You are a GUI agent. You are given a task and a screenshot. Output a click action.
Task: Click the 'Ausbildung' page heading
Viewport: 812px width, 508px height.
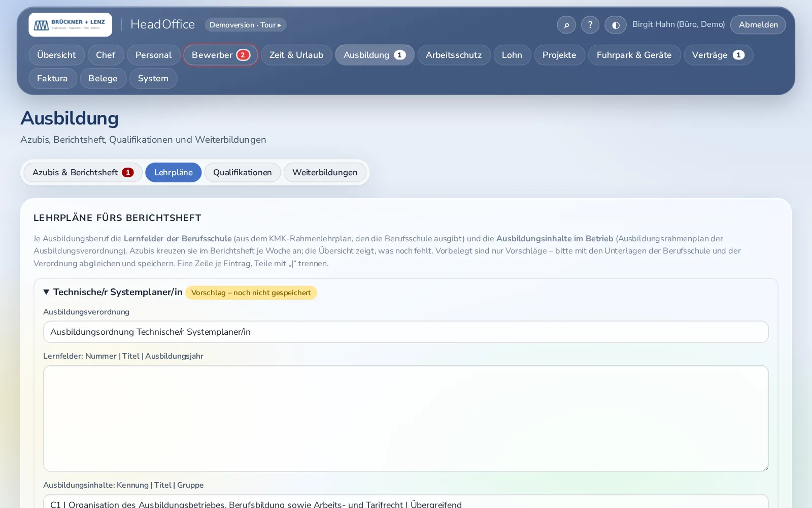[x=70, y=118]
